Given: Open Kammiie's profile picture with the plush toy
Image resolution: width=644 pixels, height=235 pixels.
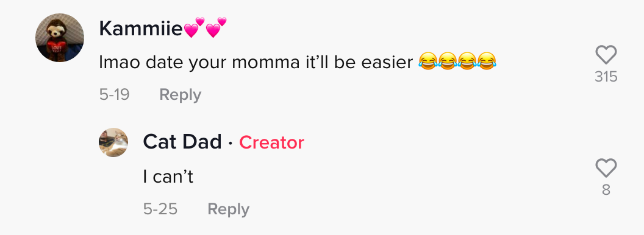Looking at the screenshot, I should (60, 38).
